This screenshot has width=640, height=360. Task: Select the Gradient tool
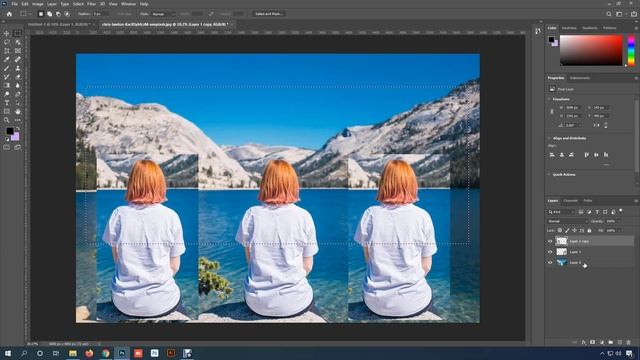point(7,85)
